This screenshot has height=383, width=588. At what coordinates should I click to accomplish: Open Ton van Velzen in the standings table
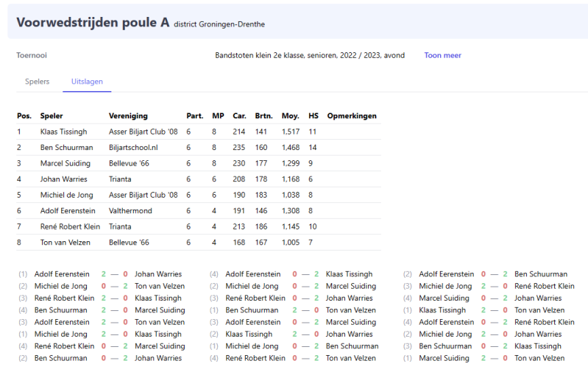click(65, 242)
